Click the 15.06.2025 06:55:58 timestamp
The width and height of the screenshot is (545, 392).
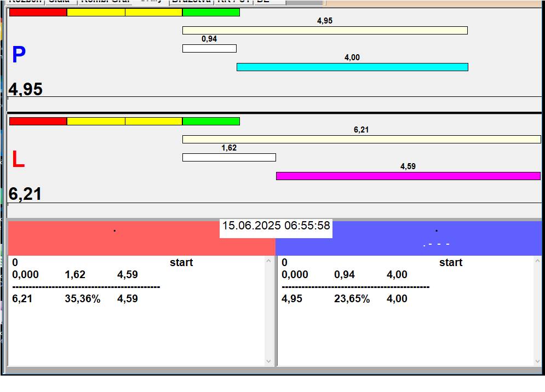[276, 226]
